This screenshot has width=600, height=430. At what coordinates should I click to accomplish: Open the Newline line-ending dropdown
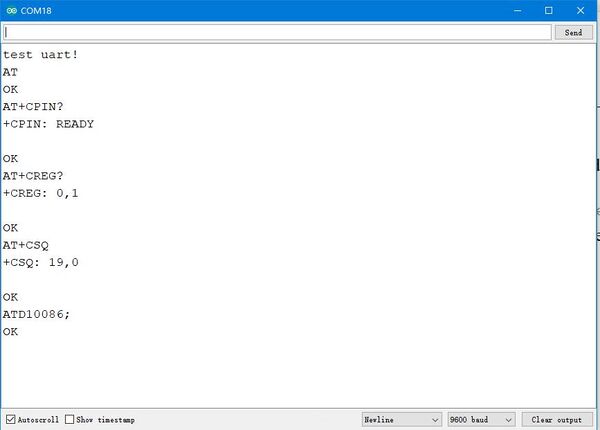click(x=401, y=420)
